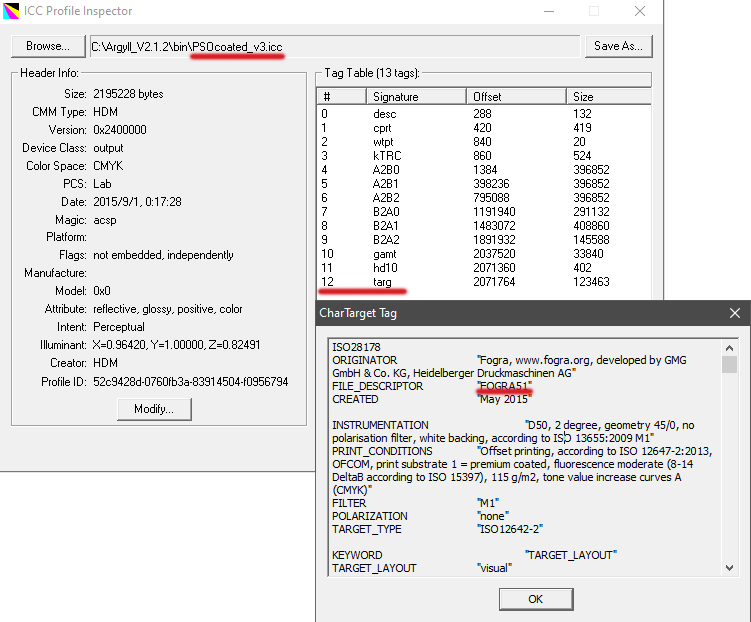Image resolution: width=751 pixels, height=622 pixels.
Task: Close the ICC Profile Inspector window
Action: (x=639, y=11)
